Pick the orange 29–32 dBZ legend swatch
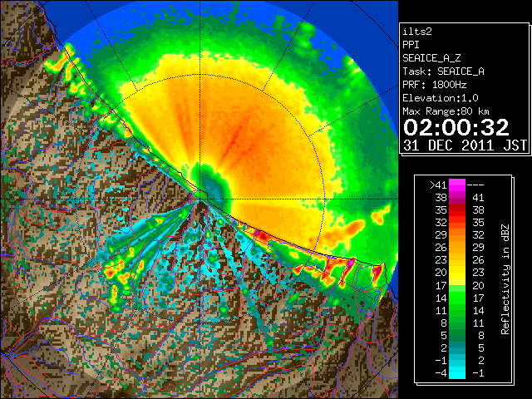The image size is (532, 399). click(x=457, y=235)
